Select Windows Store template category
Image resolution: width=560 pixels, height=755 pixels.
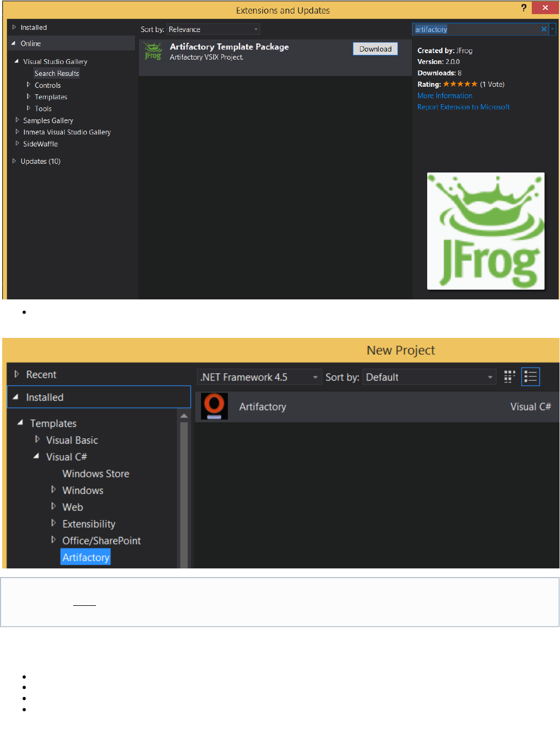click(95, 474)
